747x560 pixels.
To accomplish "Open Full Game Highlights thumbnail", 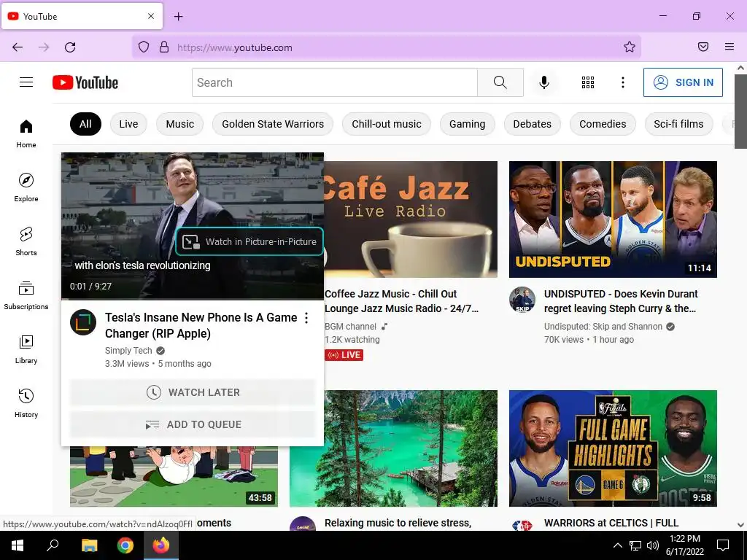I will pos(613,448).
